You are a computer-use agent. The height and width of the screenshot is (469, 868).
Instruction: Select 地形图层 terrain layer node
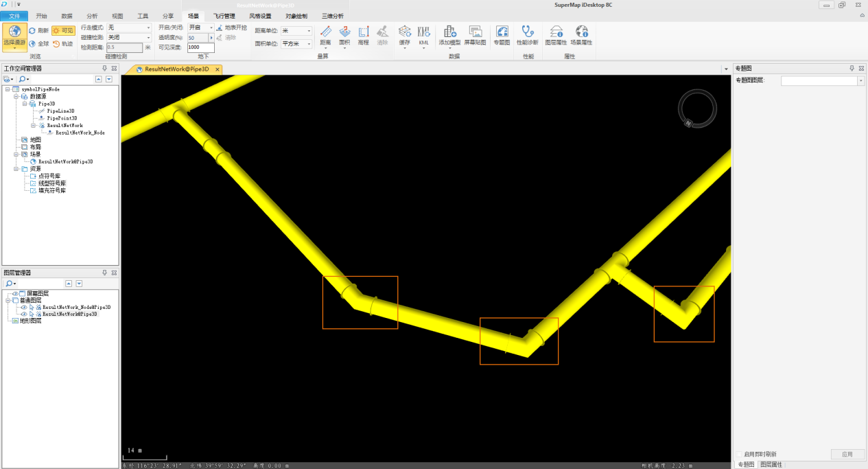(x=30, y=321)
